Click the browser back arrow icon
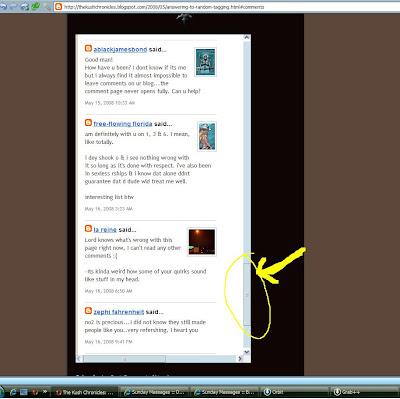Image resolution: width=400 pixels, height=399 pixels. coord(3,6)
